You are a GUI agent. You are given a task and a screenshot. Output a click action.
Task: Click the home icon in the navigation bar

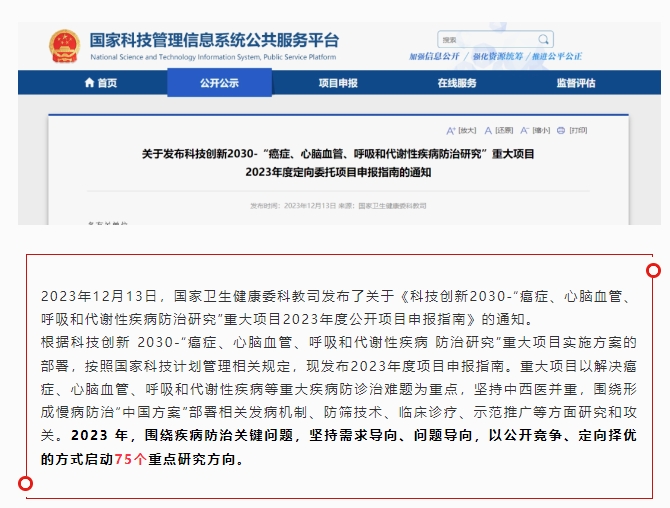pos(89,83)
